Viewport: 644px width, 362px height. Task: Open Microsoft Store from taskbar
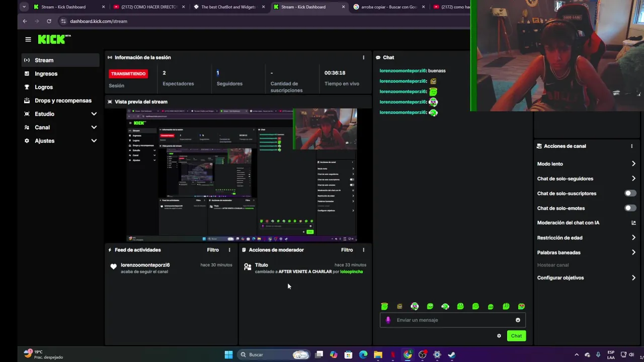pos(348,354)
